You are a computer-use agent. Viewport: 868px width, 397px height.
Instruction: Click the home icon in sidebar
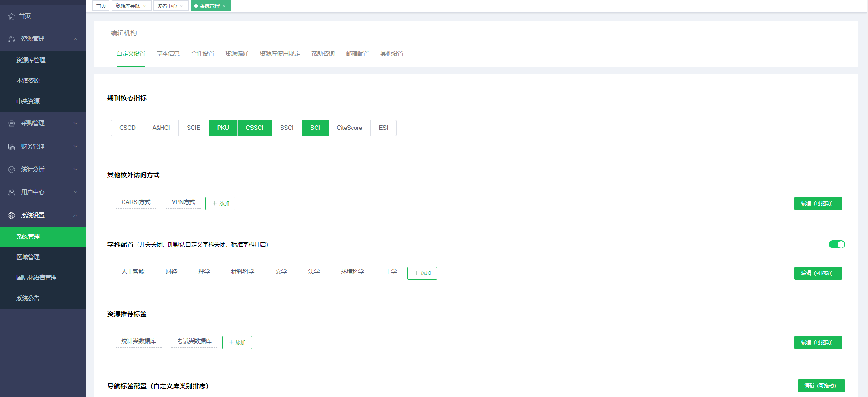[11, 16]
